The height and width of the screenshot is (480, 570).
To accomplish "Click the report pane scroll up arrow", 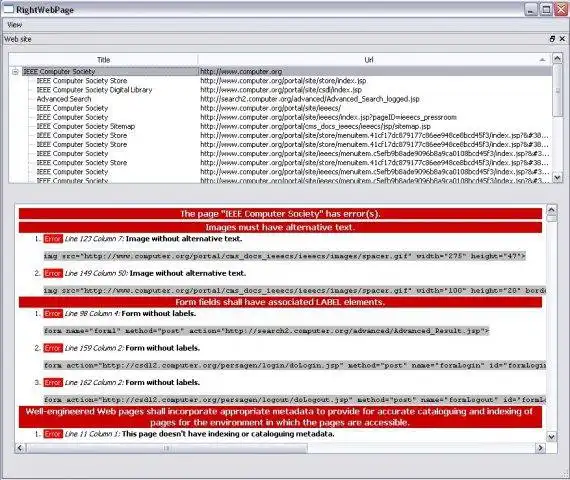I will [x=551, y=210].
